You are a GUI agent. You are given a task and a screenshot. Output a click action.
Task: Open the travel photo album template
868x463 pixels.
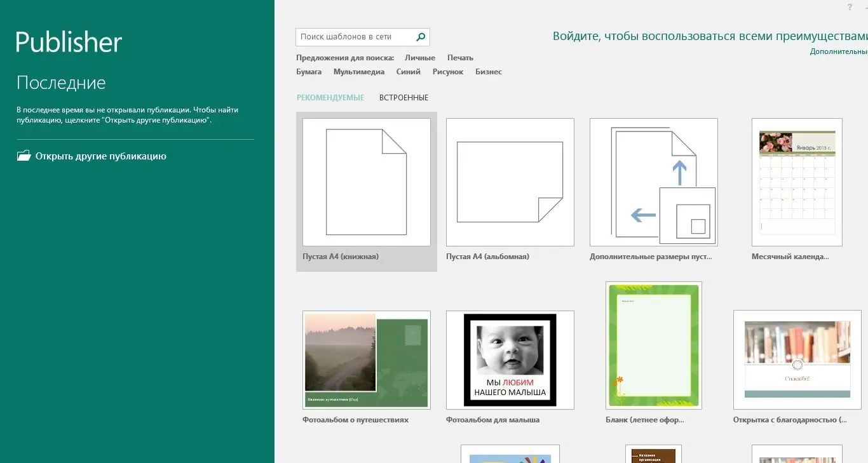point(366,360)
